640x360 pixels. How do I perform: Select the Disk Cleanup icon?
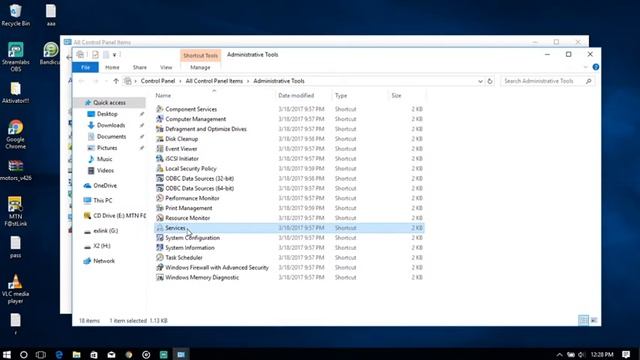160,139
